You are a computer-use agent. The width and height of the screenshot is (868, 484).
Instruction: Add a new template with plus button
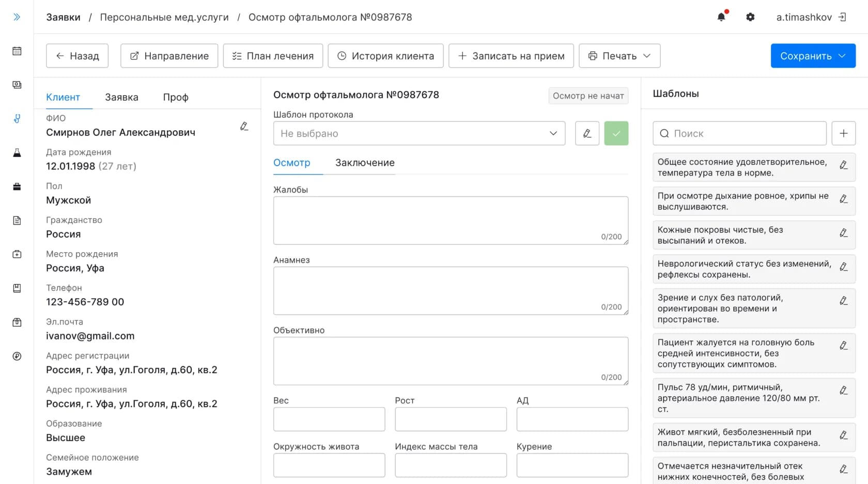843,133
